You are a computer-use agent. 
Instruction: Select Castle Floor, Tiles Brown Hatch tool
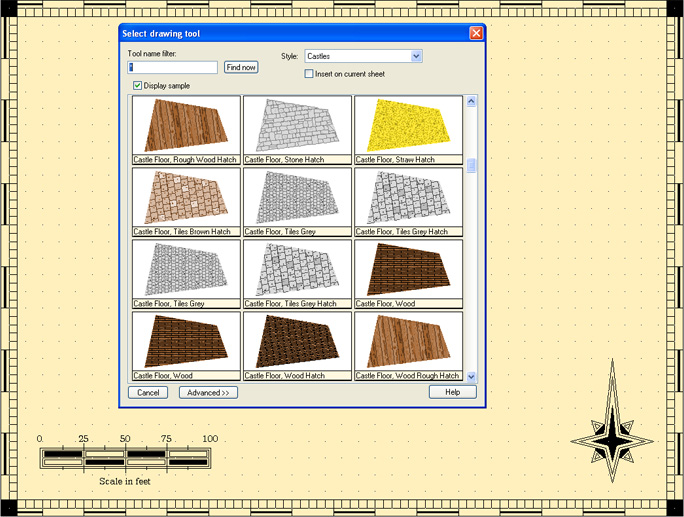click(186, 202)
